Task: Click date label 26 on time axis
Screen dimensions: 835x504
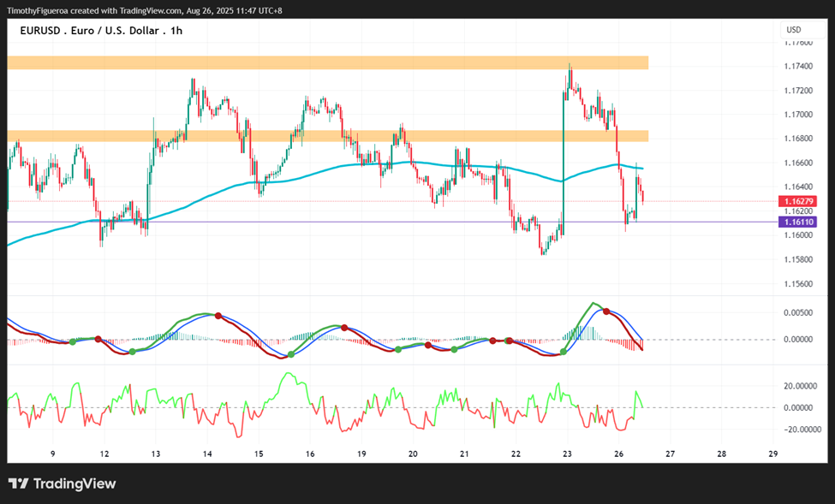Action: pyautogui.click(x=619, y=454)
